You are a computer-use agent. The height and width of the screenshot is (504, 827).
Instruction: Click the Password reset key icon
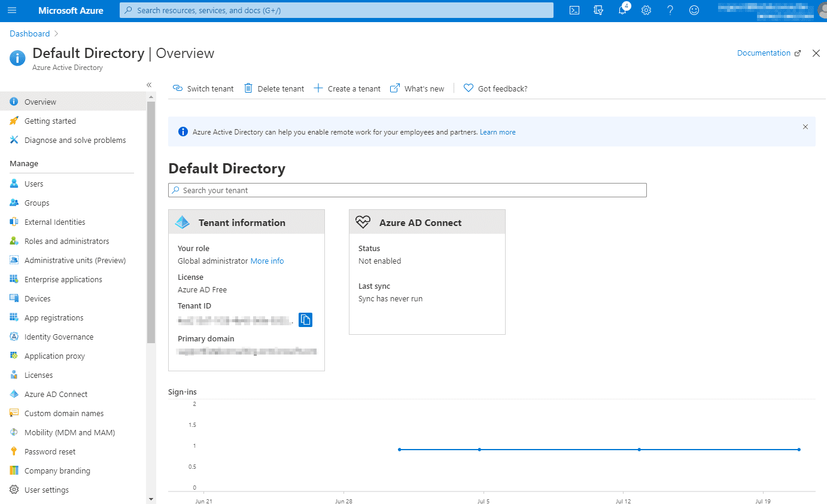tap(14, 451)
